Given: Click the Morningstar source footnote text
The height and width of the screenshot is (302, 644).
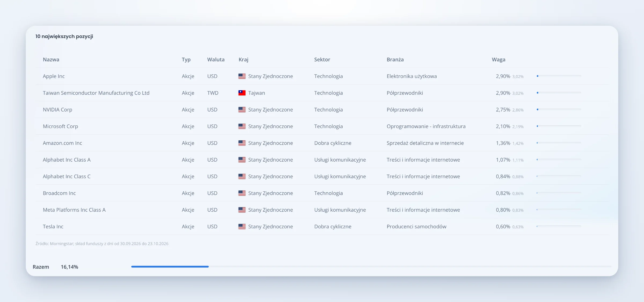Looking at the screenshot, I should pyautogui.click(x=102, y=244).
